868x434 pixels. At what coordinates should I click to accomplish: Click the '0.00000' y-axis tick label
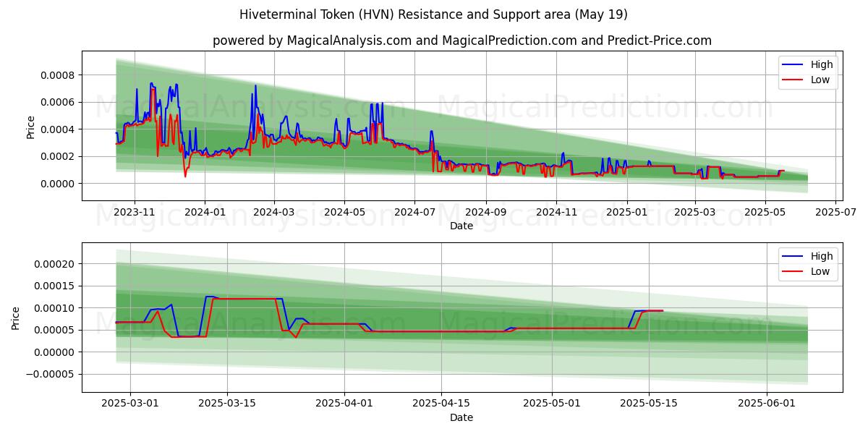click(56, 352)
